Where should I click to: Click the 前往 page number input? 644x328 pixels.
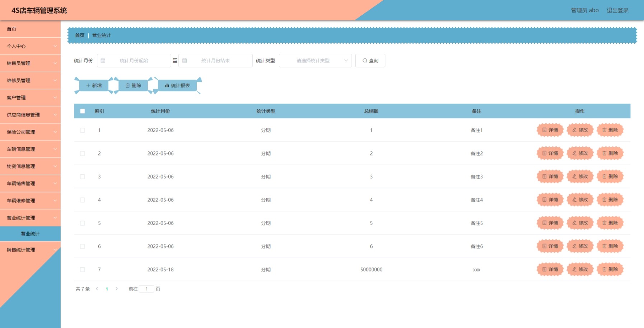click(x=146, y=289)
